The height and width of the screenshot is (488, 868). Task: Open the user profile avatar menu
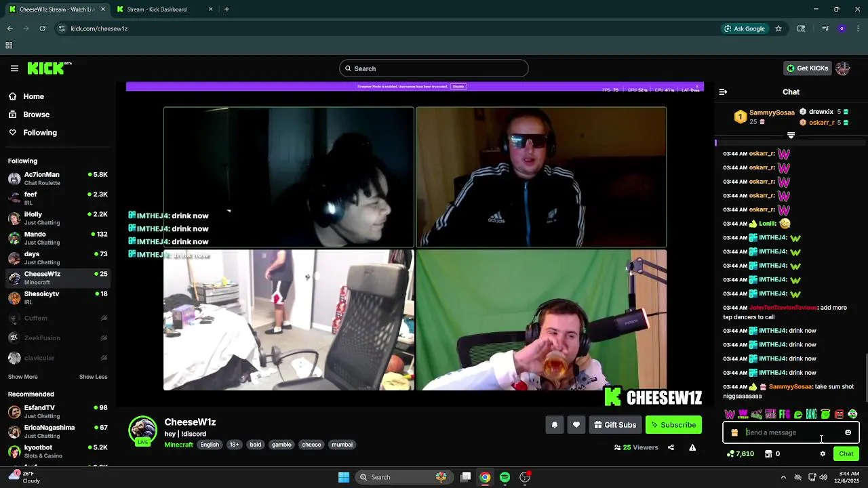(x=843, y=68)
